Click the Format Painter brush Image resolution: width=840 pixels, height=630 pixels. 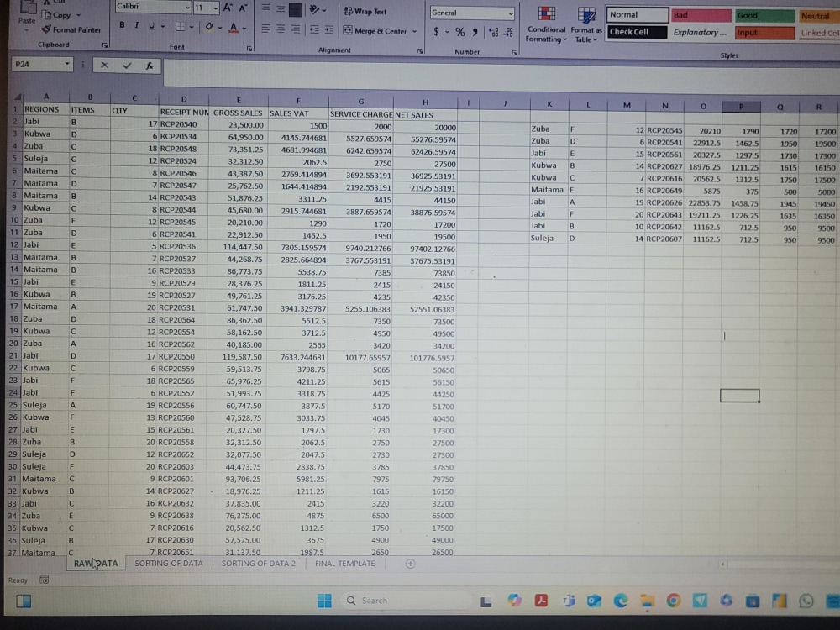[x=71, y=29]
